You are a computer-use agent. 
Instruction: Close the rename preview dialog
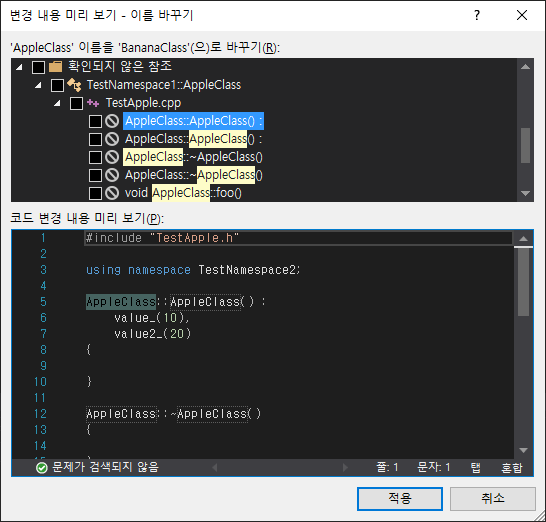pyautogui.click(x=522, y=15)
